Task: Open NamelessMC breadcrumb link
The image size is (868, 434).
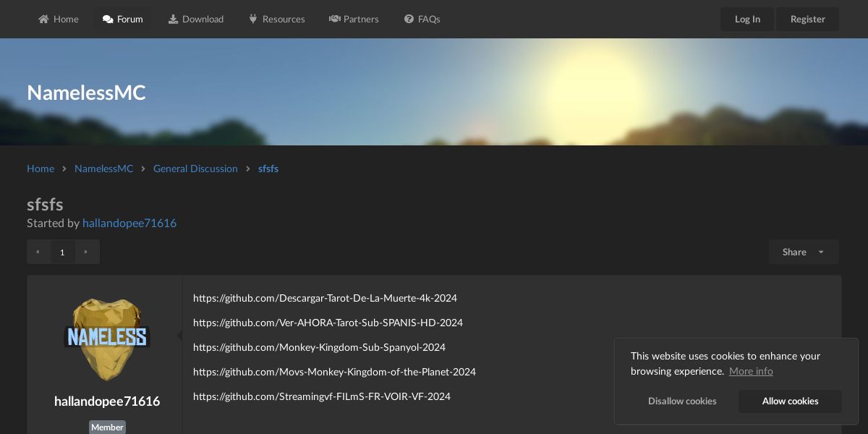Action: pos(103,169)
